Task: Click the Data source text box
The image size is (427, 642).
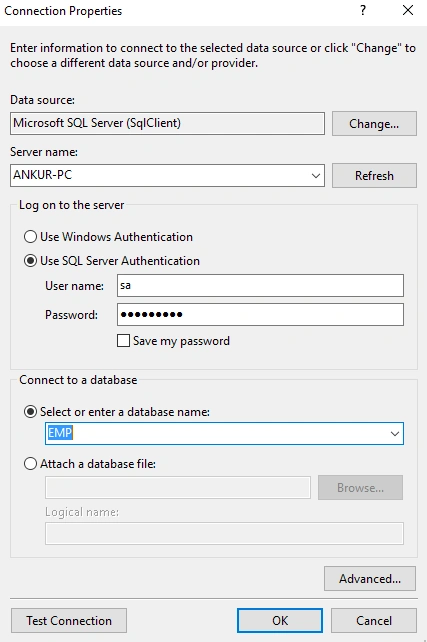Action: click(167, 123)
